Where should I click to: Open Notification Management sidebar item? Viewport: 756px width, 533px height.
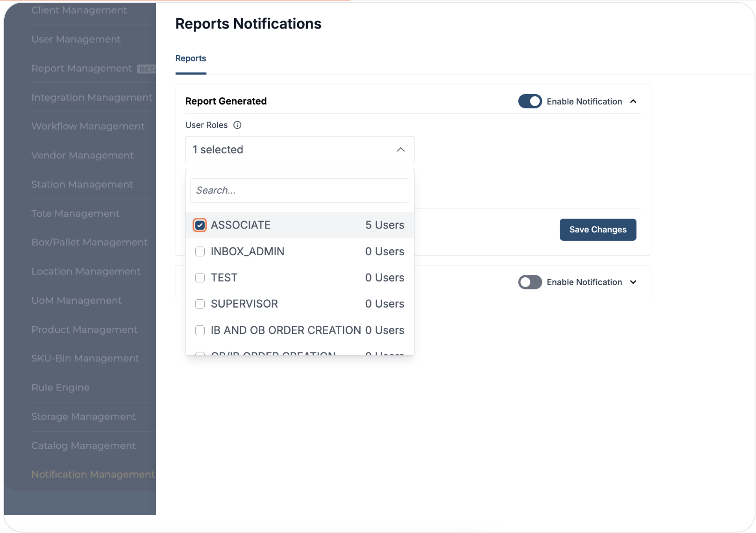93,475
